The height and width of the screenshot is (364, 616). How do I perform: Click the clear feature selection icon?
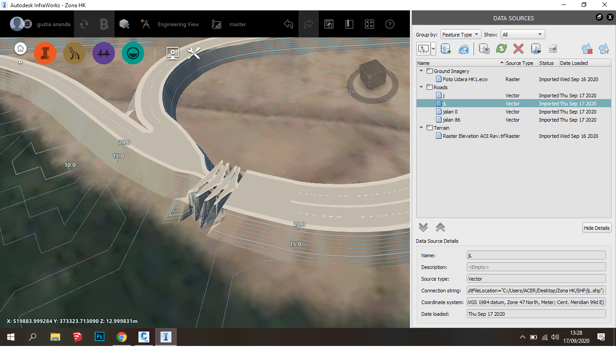[x=587, y=49]
